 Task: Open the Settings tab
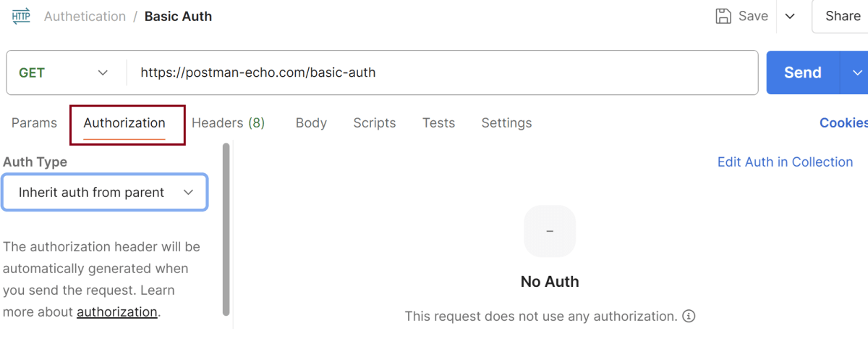(x=506, y=123)
